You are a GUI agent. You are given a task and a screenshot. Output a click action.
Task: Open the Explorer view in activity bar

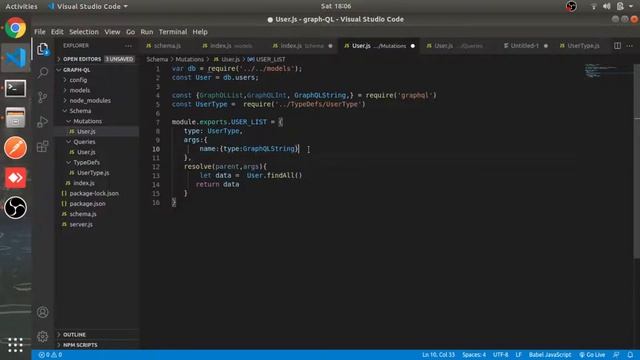click(x=42, y=49)
